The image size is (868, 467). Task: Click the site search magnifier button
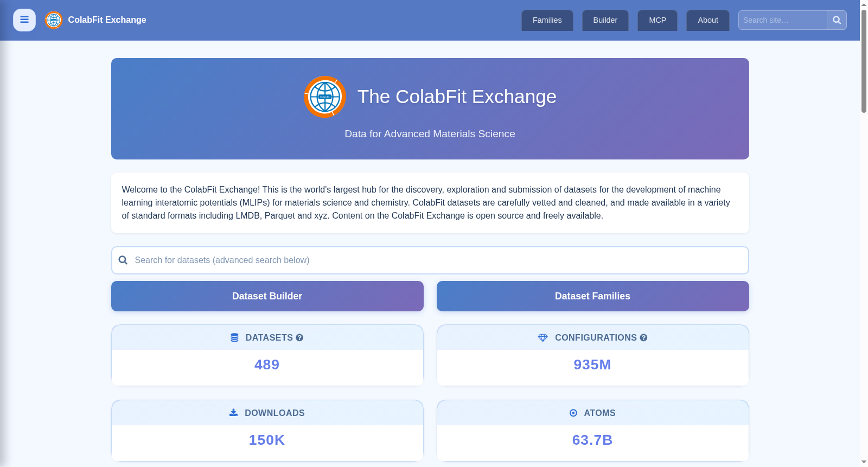837,20
